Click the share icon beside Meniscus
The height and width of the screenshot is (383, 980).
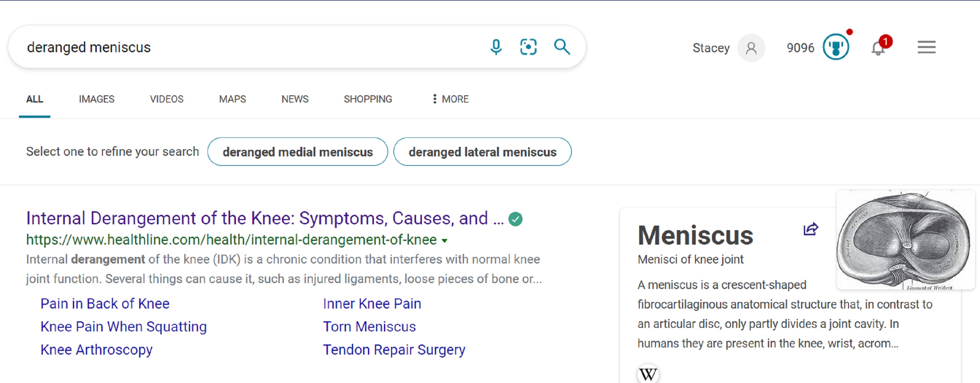coord(811,229)
